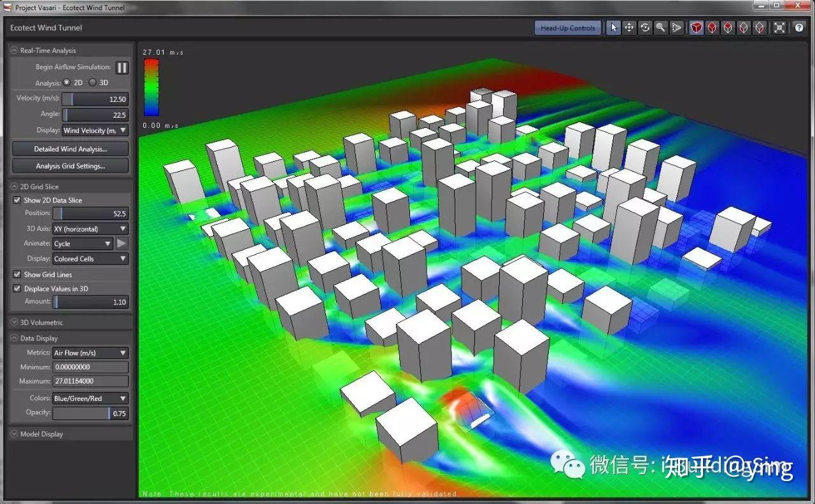Pick the zoom magnifier tool
Viewport: 815px width, 504px height.
661,27
